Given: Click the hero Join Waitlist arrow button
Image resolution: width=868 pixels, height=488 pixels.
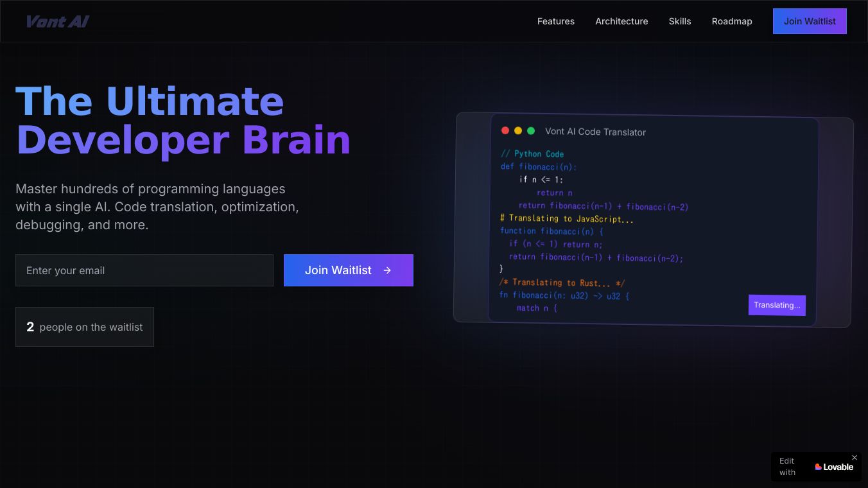Looking at the screenshot, I should (x=349, y=270).
